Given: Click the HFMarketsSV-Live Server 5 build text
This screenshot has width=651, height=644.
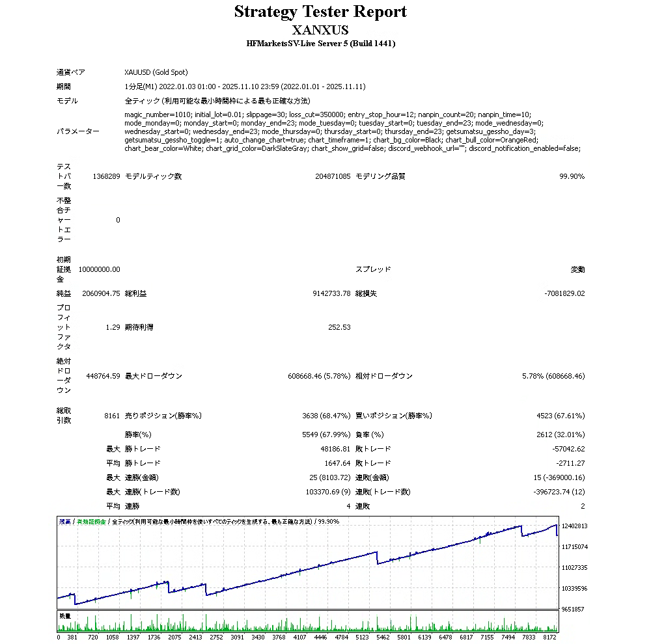Looking at the screenshot, I should pyautogui.click(x=320, y=44).
